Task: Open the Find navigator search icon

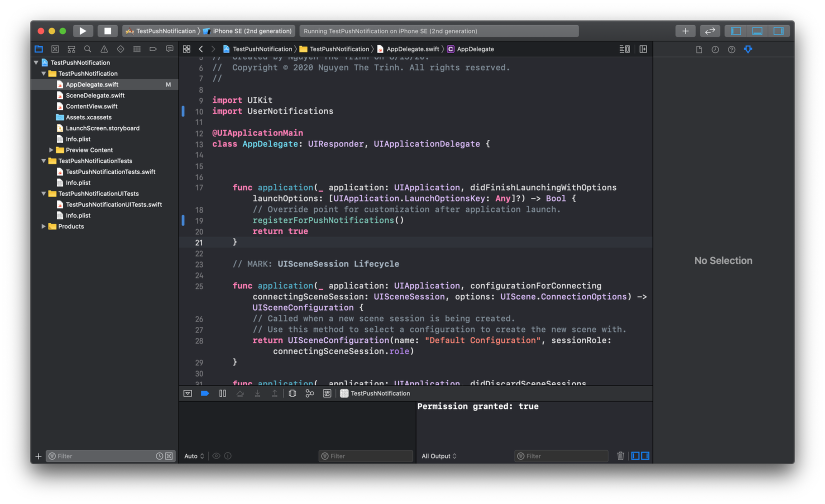Action: coord(87,49)
